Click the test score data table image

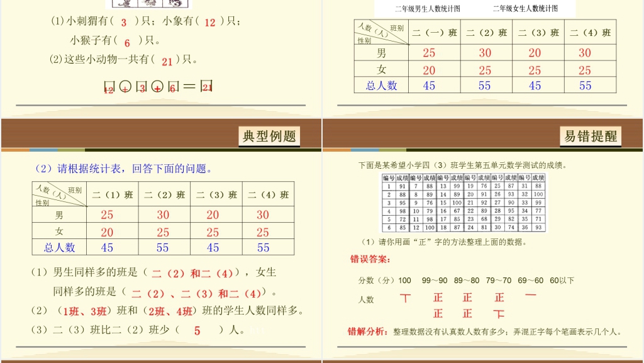click(464, 203)
